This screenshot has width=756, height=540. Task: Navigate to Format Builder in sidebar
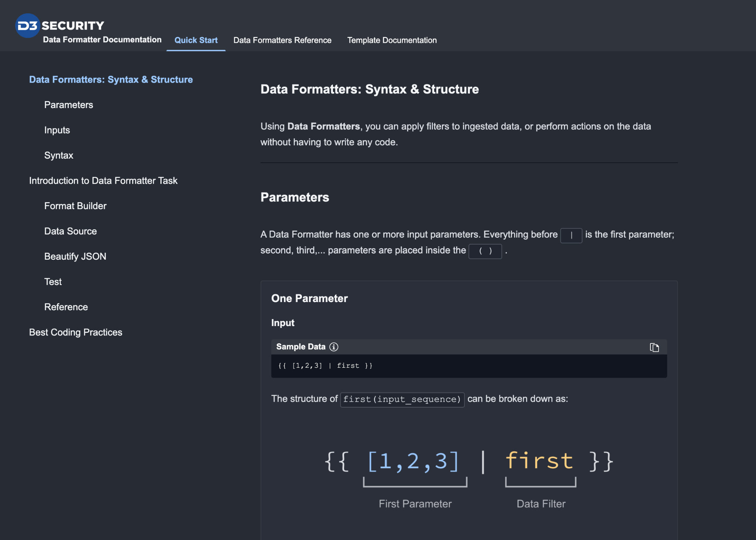pyautogui.click(x=75, y=206)
